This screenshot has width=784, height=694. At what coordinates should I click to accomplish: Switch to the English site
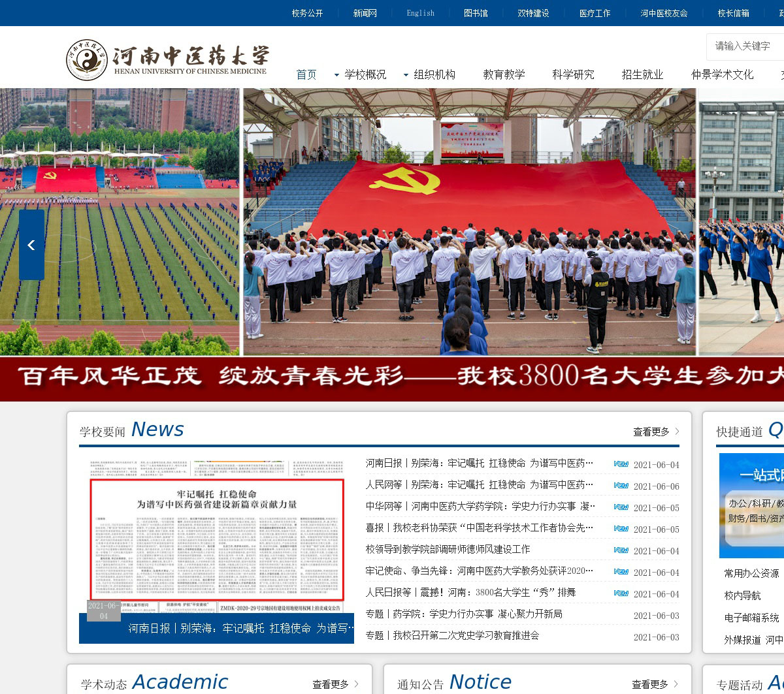click(420, 13)
